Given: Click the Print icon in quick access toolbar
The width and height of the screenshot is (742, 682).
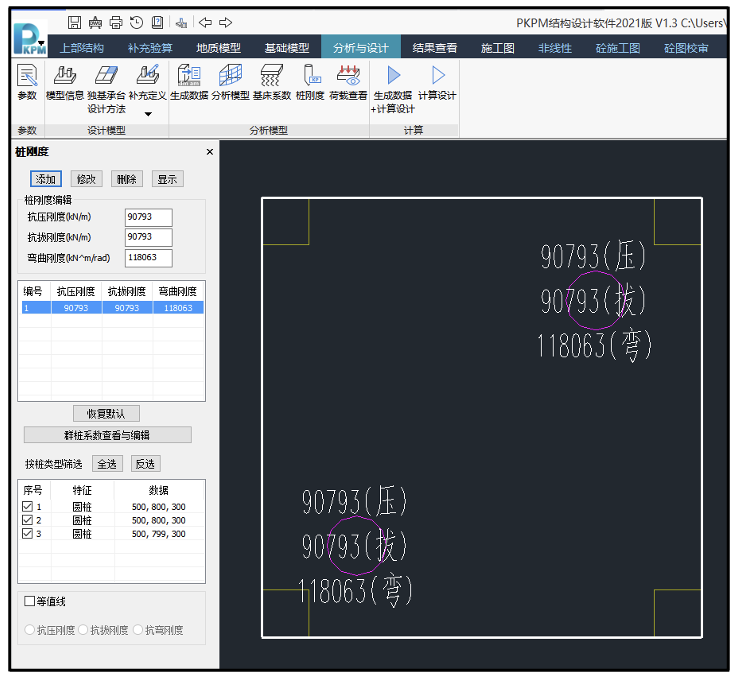Looking at the screenshot, I should point(116,22).
